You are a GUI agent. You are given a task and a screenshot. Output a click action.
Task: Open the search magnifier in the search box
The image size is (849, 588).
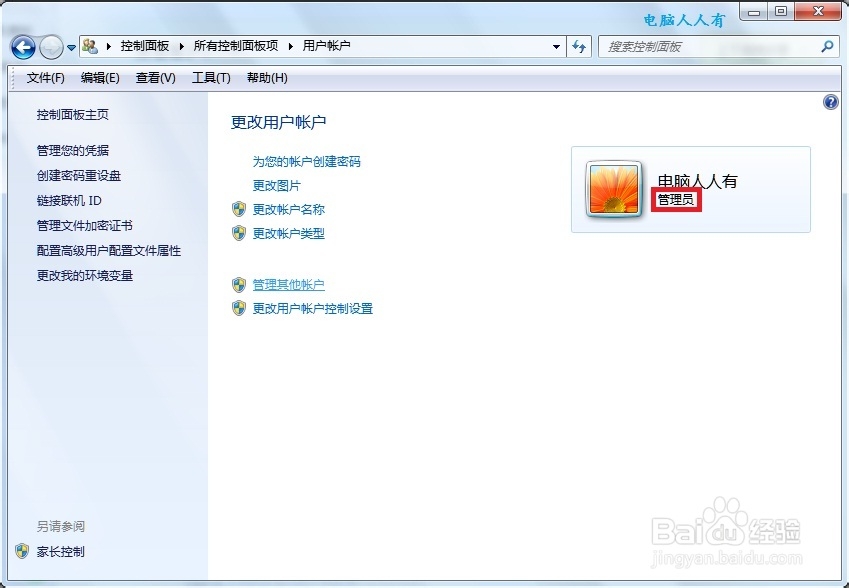(x=827, y=46)
